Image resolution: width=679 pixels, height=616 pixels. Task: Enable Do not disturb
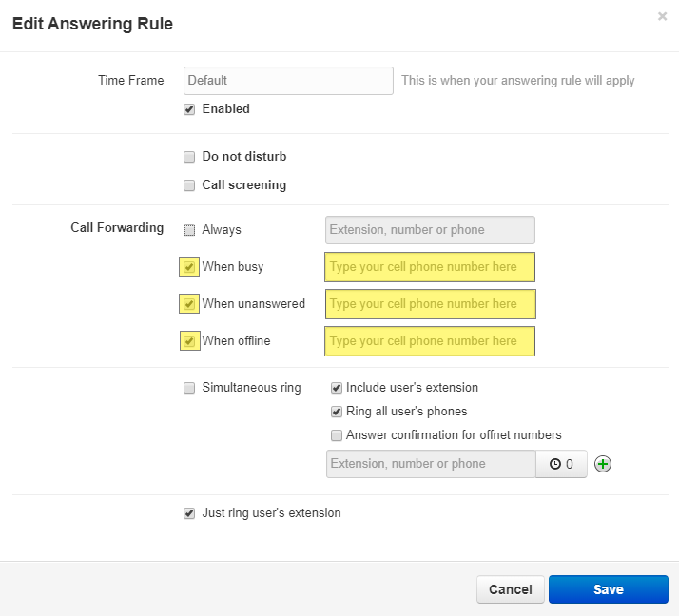click(x=189, y=156)
